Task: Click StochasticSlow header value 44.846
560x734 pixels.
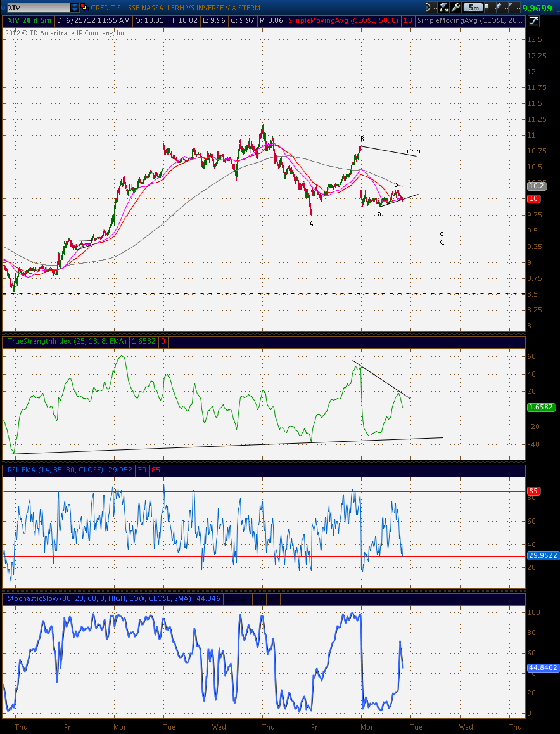Action: click(x=208, y=598)
